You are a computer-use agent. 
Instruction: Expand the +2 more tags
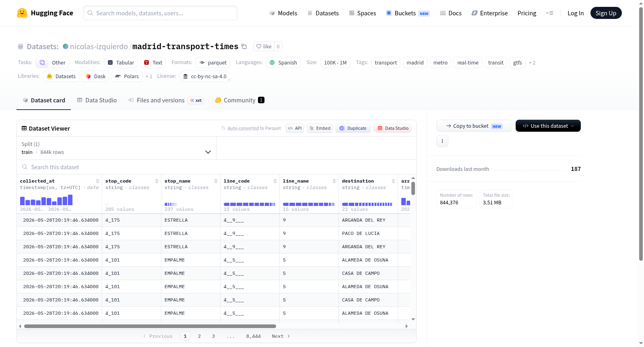coord(532,62)
